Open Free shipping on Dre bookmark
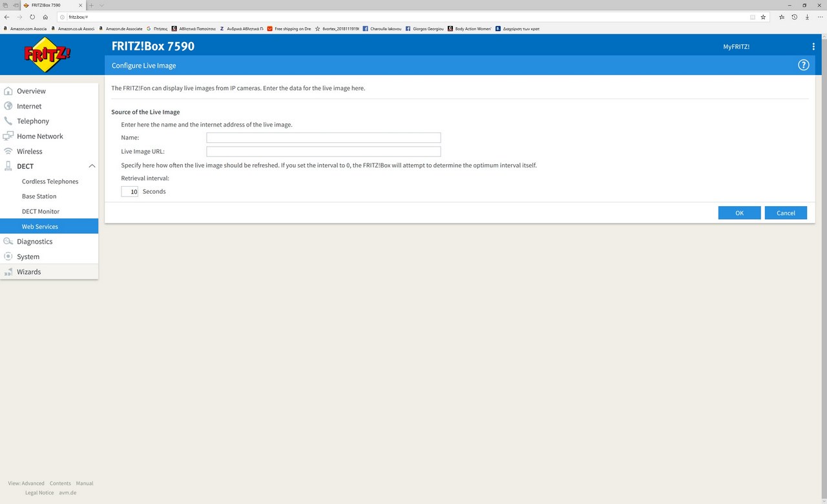Viewport: 827px width, 504px height. tap(289, 28)
